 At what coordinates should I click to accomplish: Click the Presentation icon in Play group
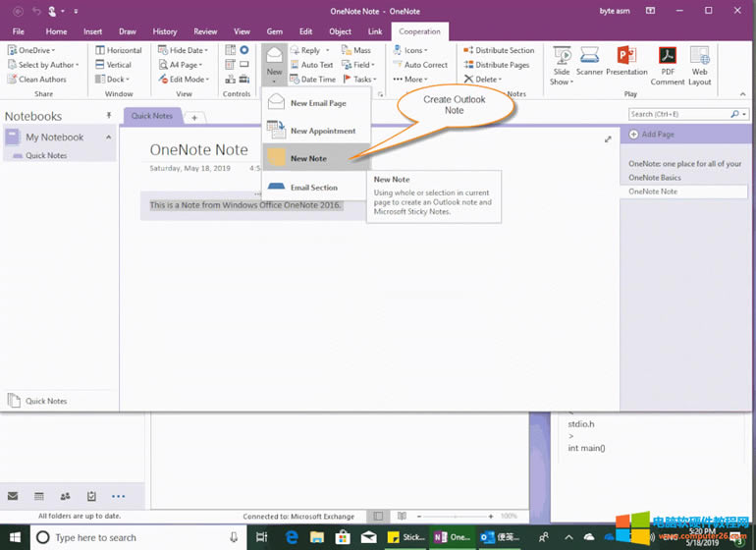[x=626, y=65]
